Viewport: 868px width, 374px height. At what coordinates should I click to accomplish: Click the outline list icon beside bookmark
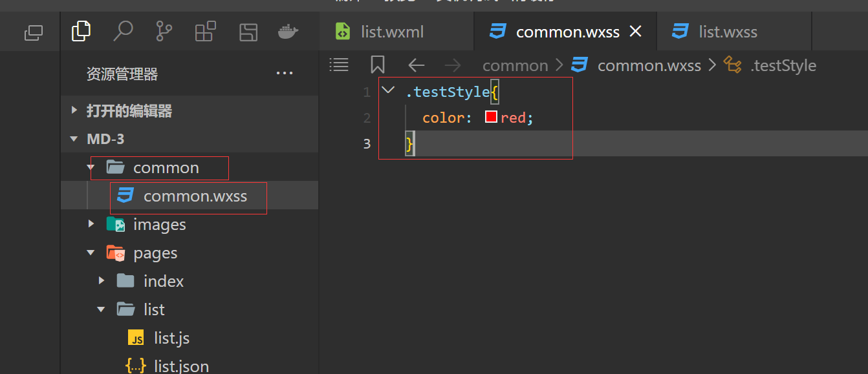pos(339,65)
